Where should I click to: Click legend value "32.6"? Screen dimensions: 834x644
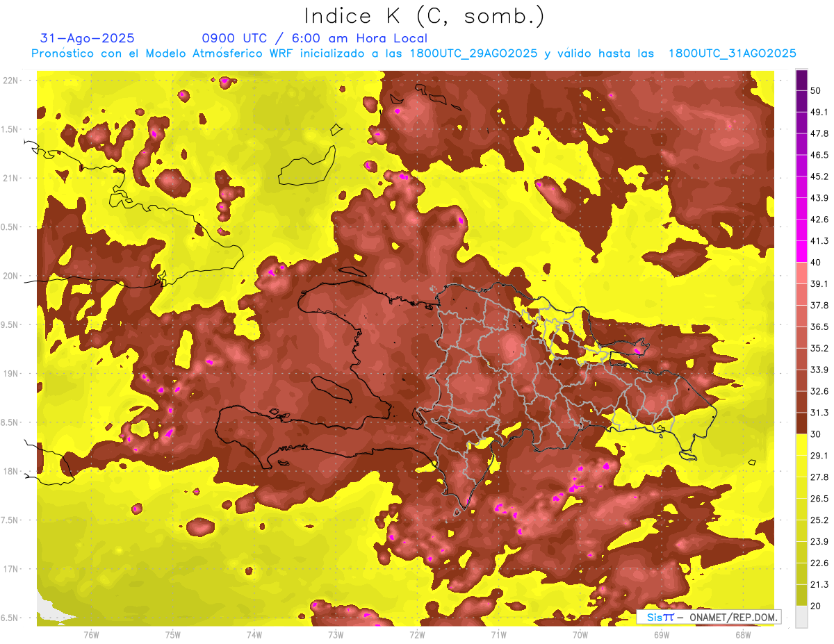(819, 391)
